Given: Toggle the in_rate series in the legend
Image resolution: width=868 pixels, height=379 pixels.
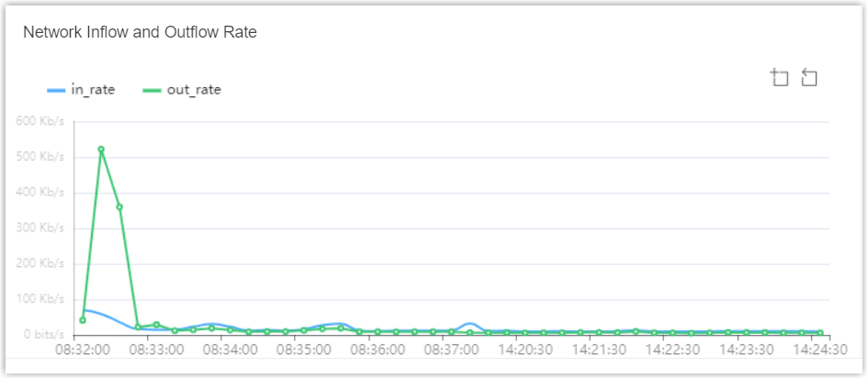Looking at the screenshot, I should pyautogui.click(x=80, y=90).
